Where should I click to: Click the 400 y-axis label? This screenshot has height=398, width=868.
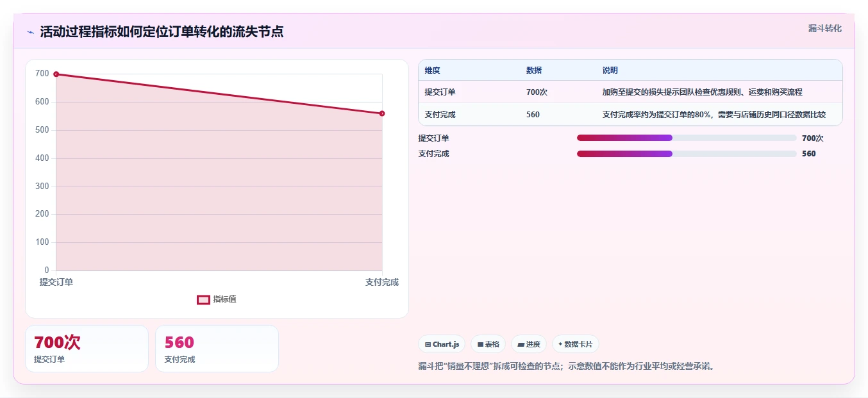(x=42, y=158)
